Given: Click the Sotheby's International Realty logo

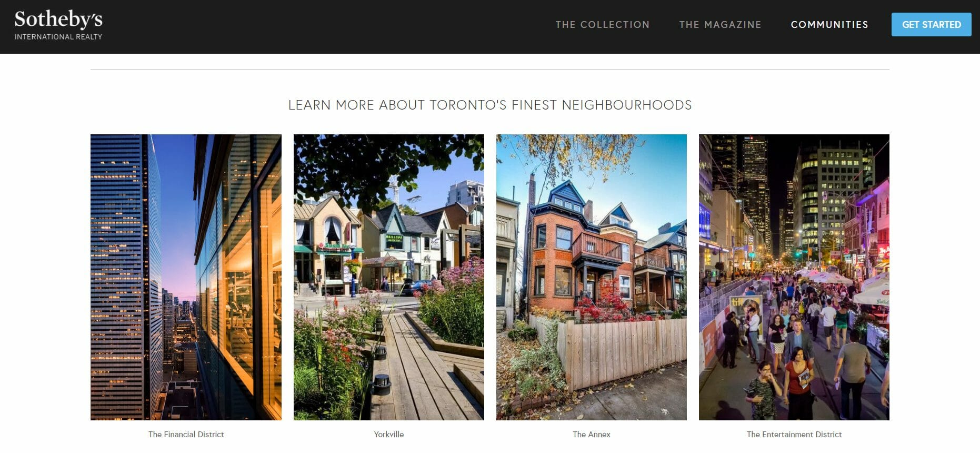Looking at the screenshot, I should (x=58, y=25).
